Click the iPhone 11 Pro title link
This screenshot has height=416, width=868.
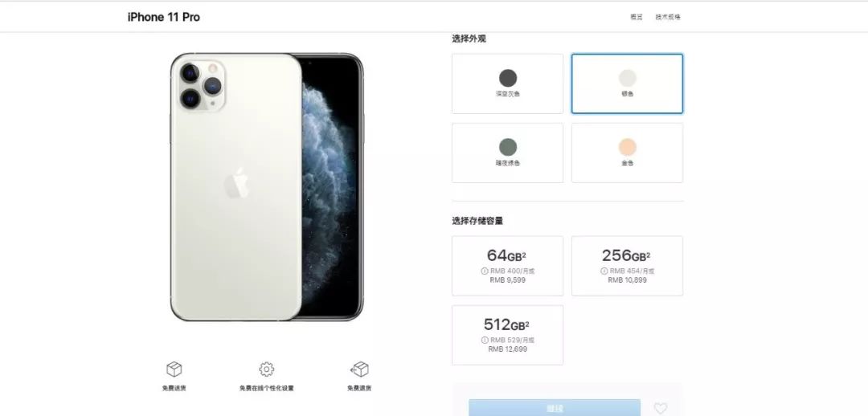(x=163, y=17)
